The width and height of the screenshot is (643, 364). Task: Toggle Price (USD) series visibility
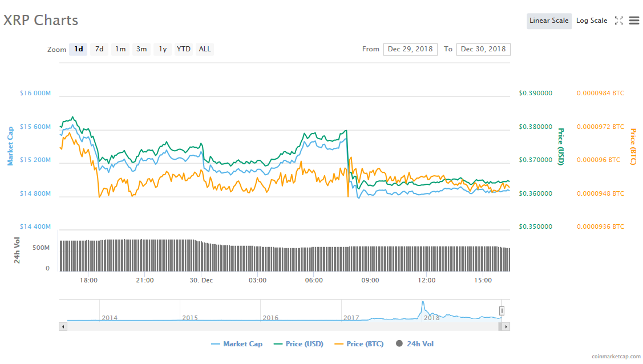[x=298, y=344]
